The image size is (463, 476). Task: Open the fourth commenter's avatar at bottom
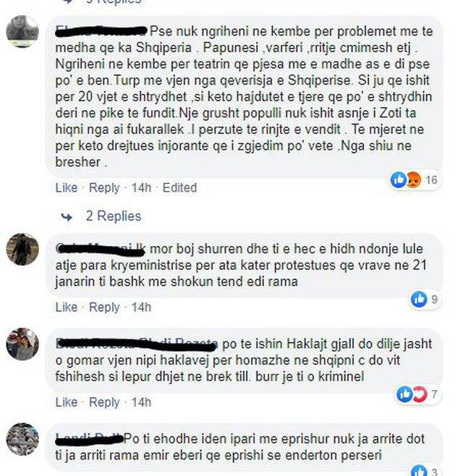pos(22,439)
